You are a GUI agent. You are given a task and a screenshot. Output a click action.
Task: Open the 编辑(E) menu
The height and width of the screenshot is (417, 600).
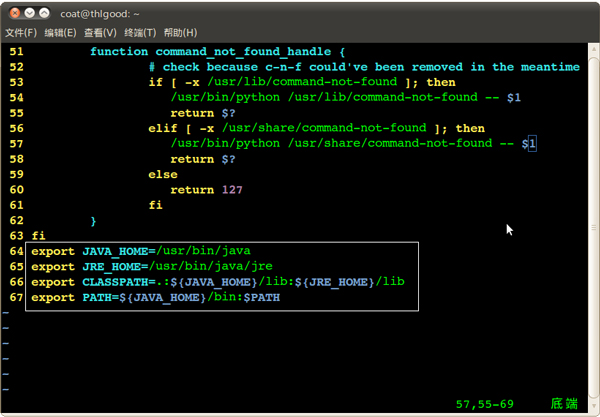60,33
